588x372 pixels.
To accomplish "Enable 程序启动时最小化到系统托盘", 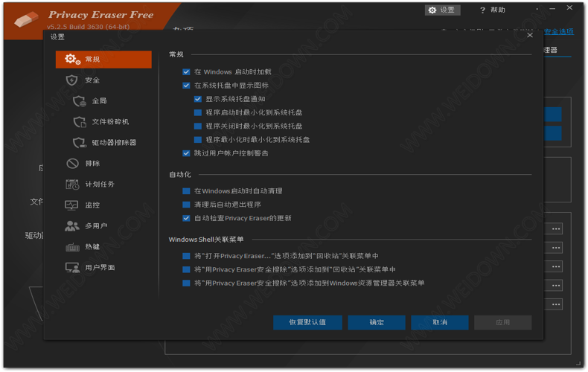I will pos(198,112).
